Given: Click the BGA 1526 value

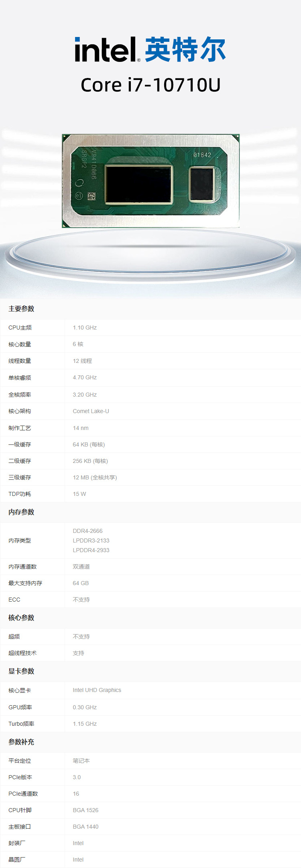Looking at the screenshot, I should (x=85, y=810).
